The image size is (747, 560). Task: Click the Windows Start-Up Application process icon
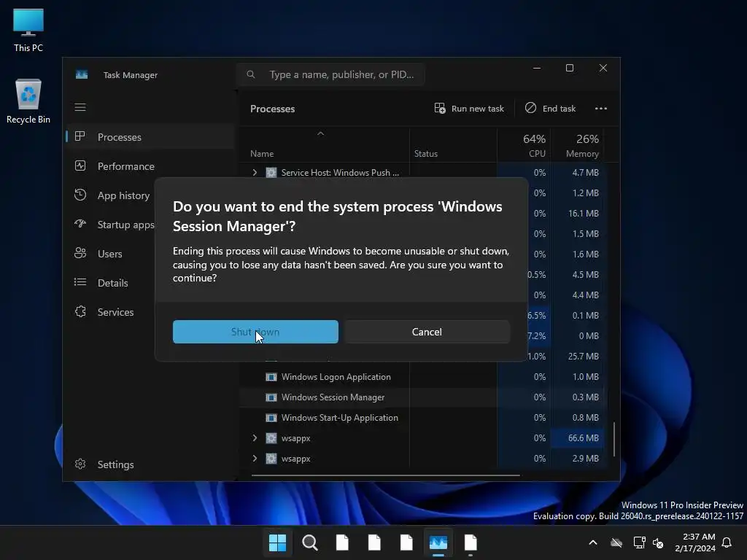tap(271, 418)
